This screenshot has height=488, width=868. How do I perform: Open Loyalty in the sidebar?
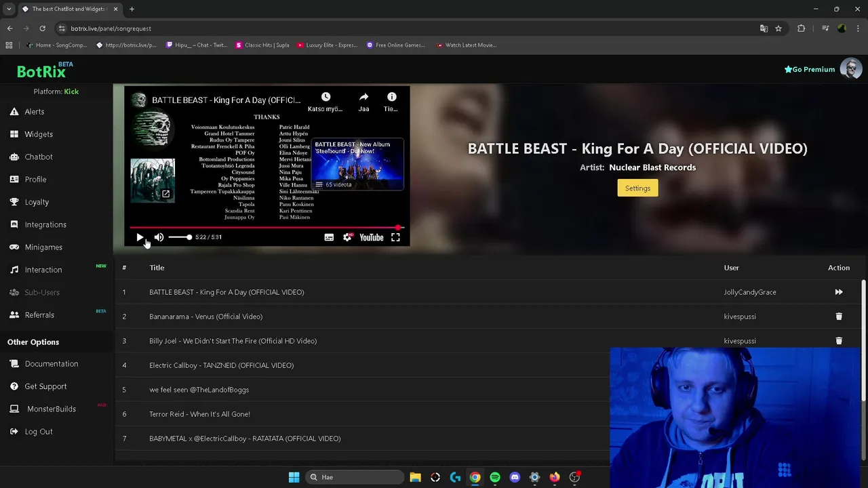37,202
